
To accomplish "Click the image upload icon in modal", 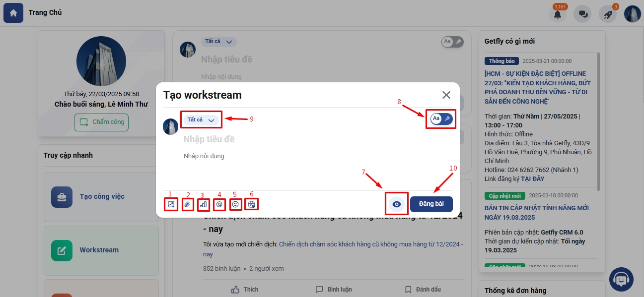I will [x=171, y=204].
